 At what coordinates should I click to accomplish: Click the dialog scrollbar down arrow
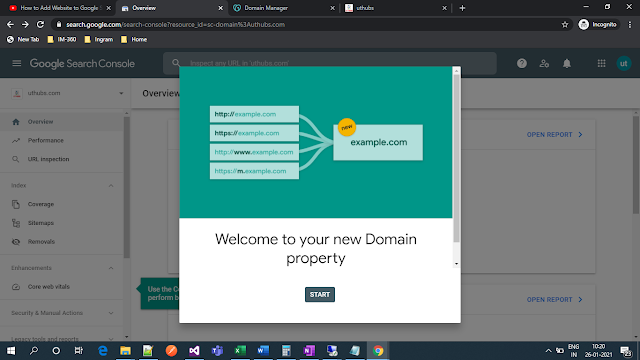456,264
